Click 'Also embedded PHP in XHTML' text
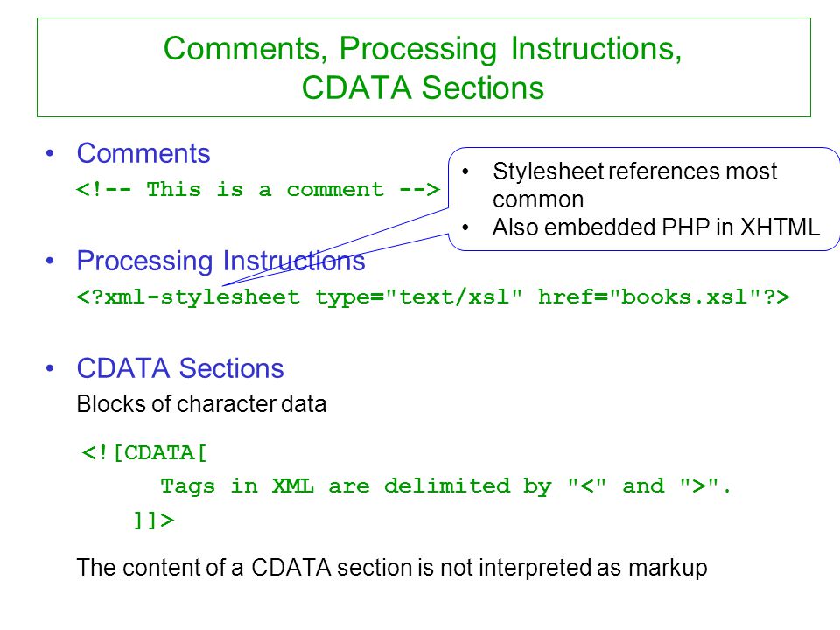 (x=656, y=227)
